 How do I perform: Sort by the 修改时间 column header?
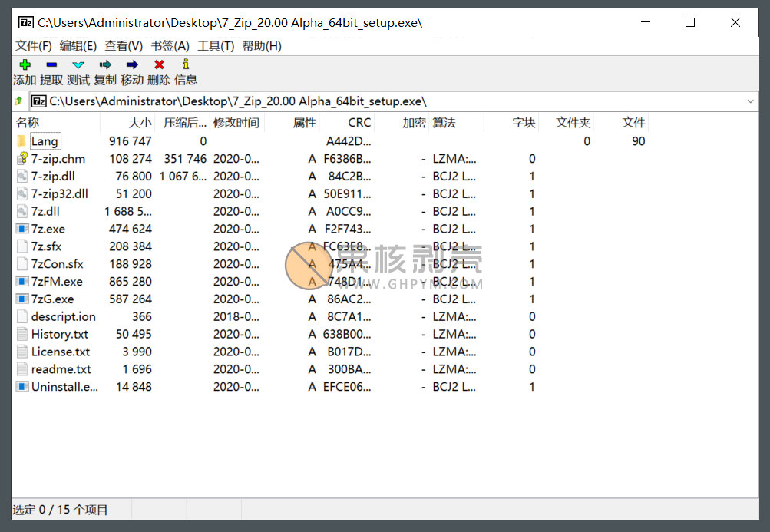pos(237,123)
